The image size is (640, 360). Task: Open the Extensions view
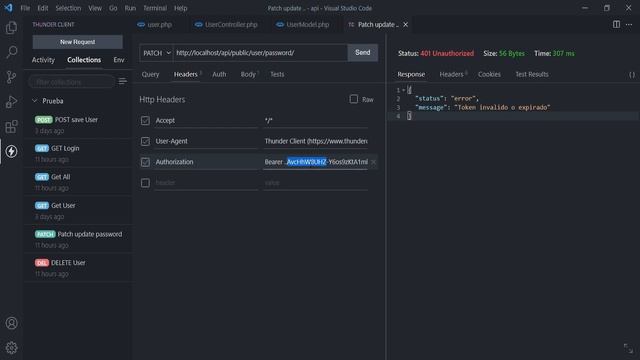click(11, 127)
